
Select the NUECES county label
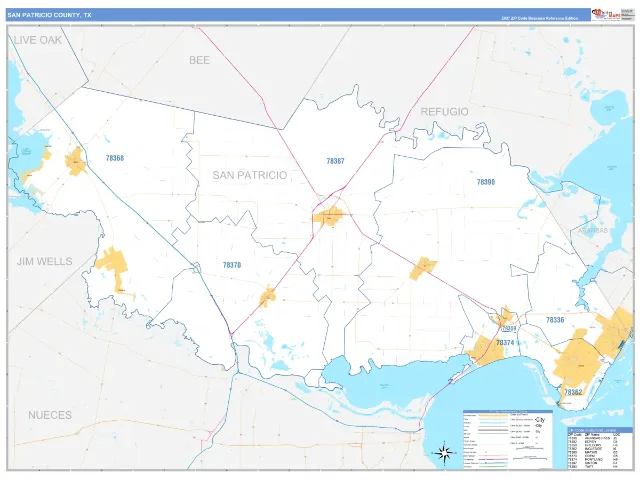coord(50,415)
